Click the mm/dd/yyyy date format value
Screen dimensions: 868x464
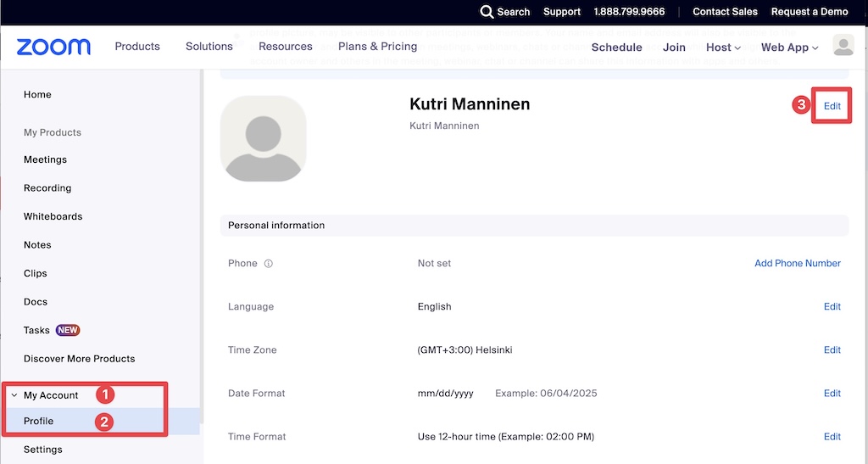click(446, 394)
